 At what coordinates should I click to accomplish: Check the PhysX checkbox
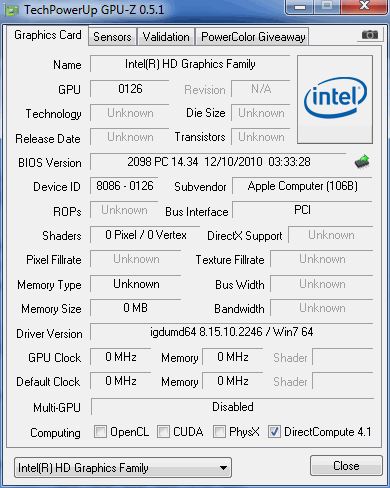tap(219, 432)
